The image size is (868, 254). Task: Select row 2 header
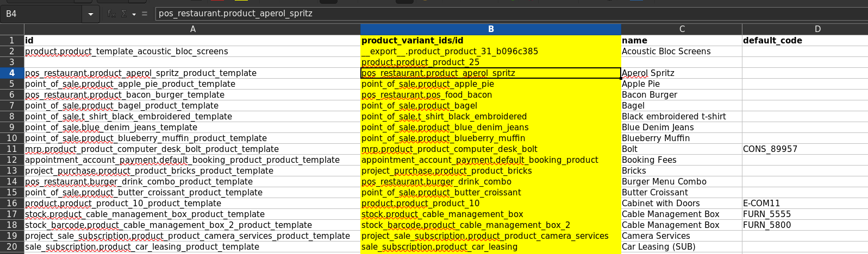pyautogui.click(x=12, y=51)
